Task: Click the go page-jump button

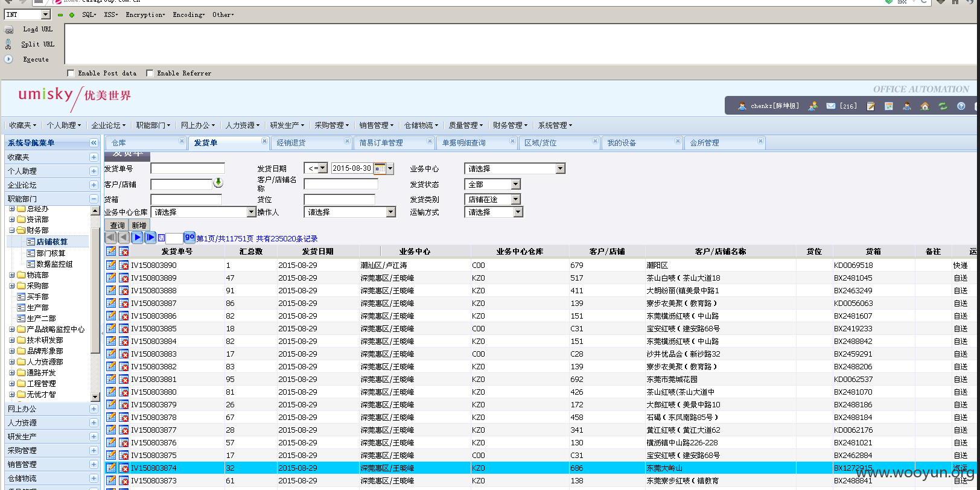Action: 189,237
